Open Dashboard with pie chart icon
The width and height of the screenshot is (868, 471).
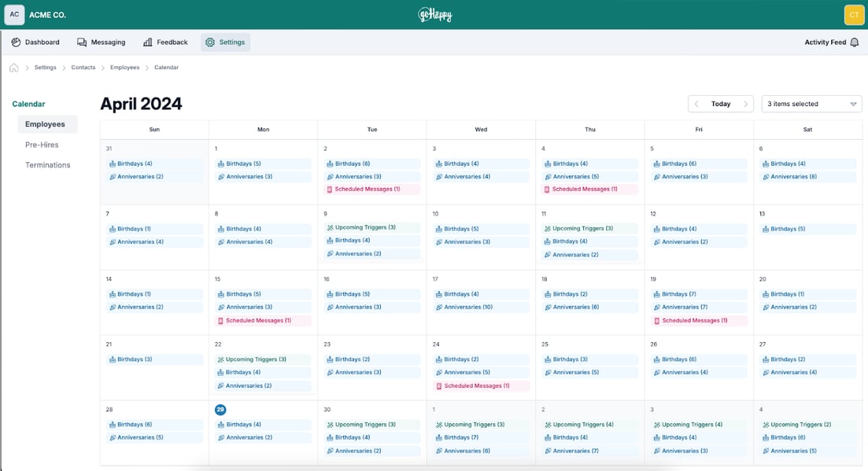[35, 42]
